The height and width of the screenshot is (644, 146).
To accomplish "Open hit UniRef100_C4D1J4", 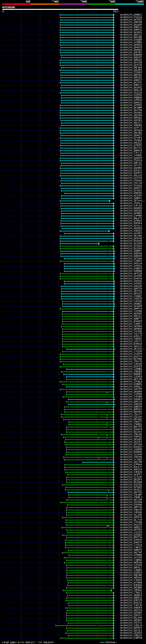I will click(131, 625).
